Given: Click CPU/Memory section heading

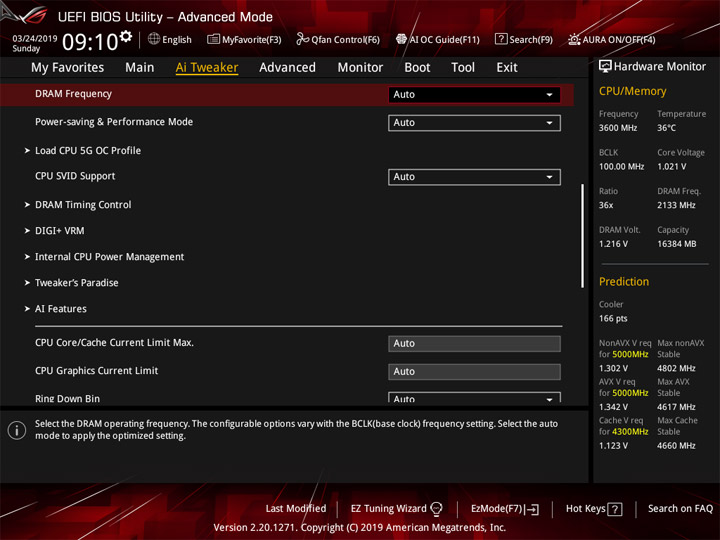Looking at the screenshot, I should pos(632,91).
